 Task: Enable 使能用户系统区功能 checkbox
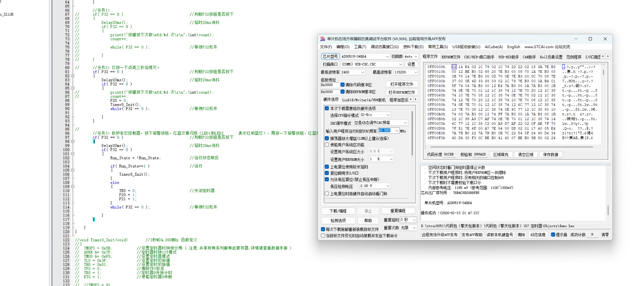[x=327, y=145]
